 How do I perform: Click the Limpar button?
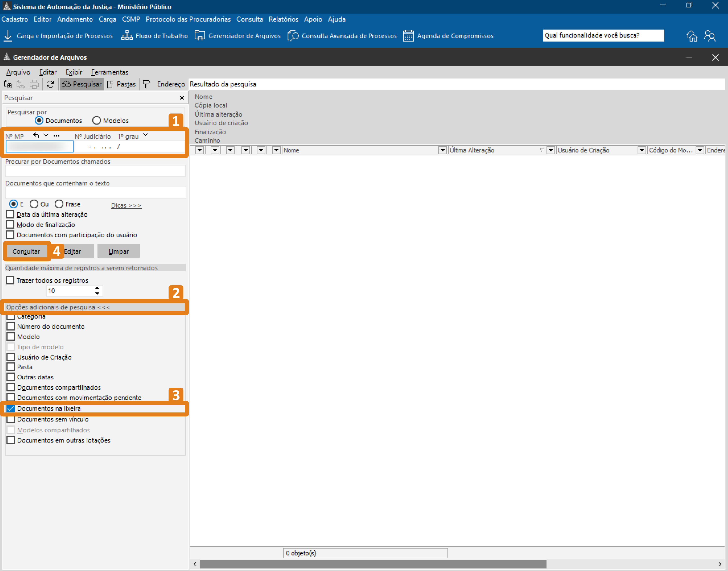coord(119,251)
